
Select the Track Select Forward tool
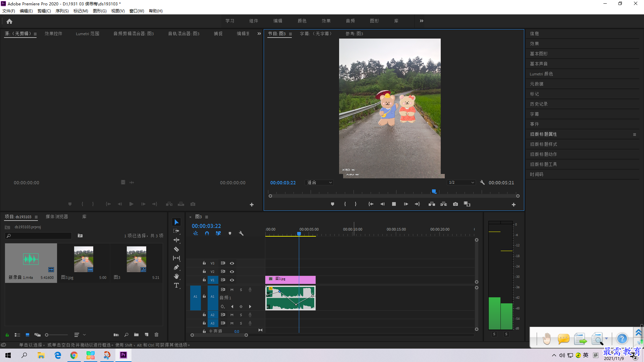coord(176,231)
